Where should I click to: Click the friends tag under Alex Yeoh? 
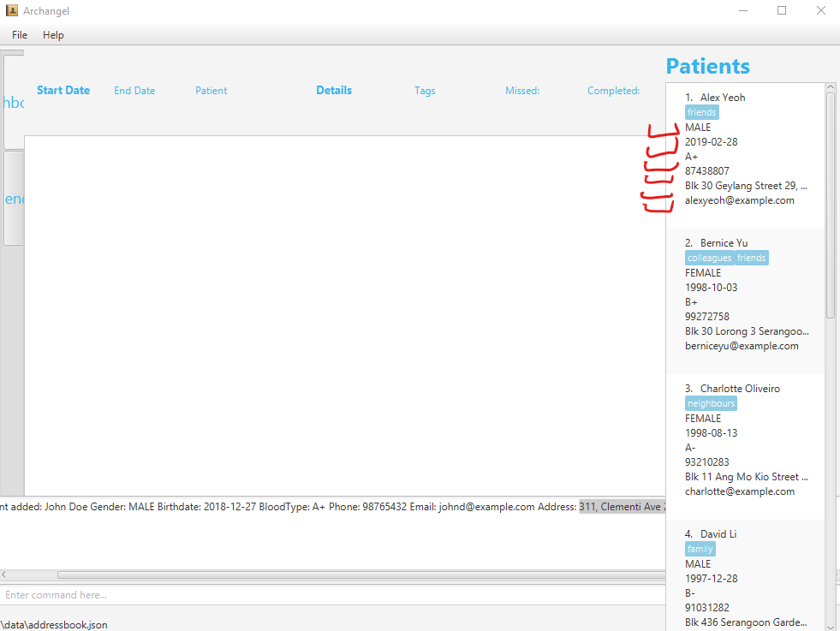click(702, 112)
